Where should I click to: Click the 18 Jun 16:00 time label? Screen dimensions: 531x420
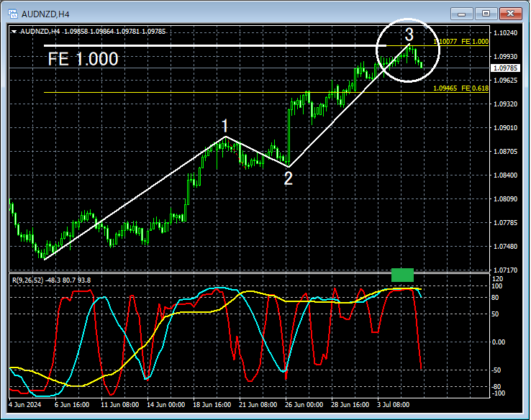pyautogui.click(x=212, y=405)
